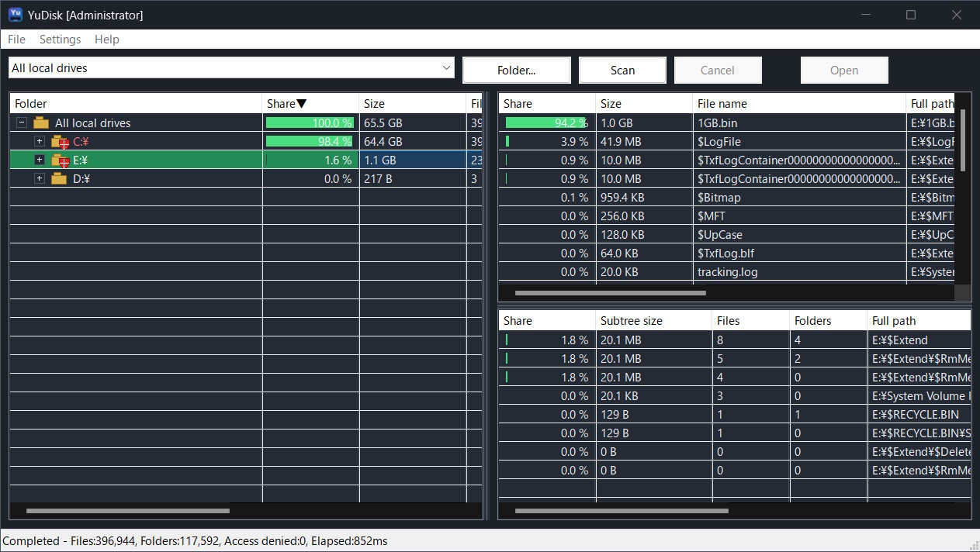980x552 pixels.
Task: Click the Size column header in folder tree
Action: (x=413, y=103)
